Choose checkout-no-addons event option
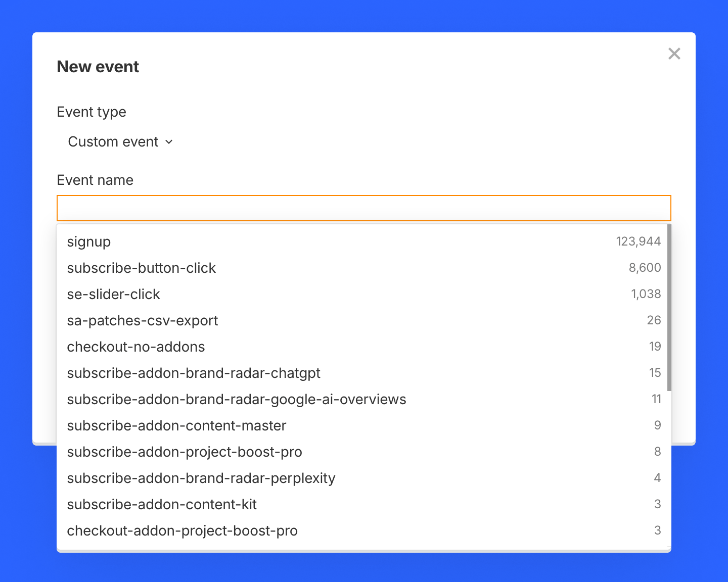 point(136,347)
